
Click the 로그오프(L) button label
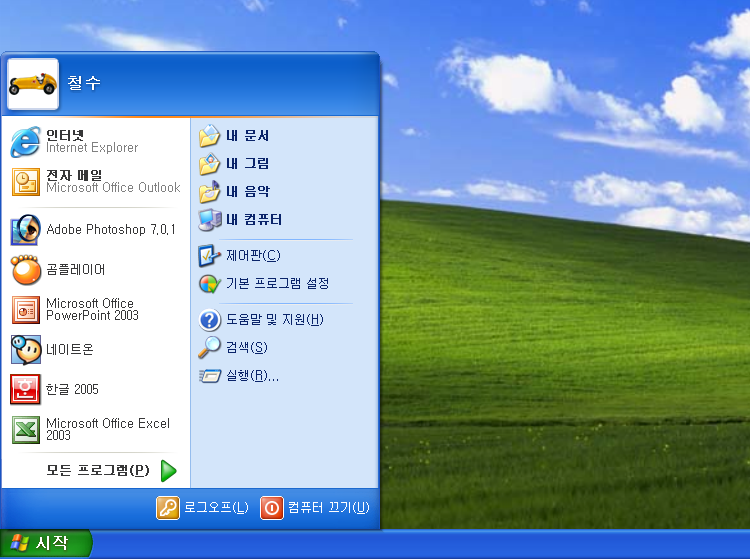tap(216, 508)
